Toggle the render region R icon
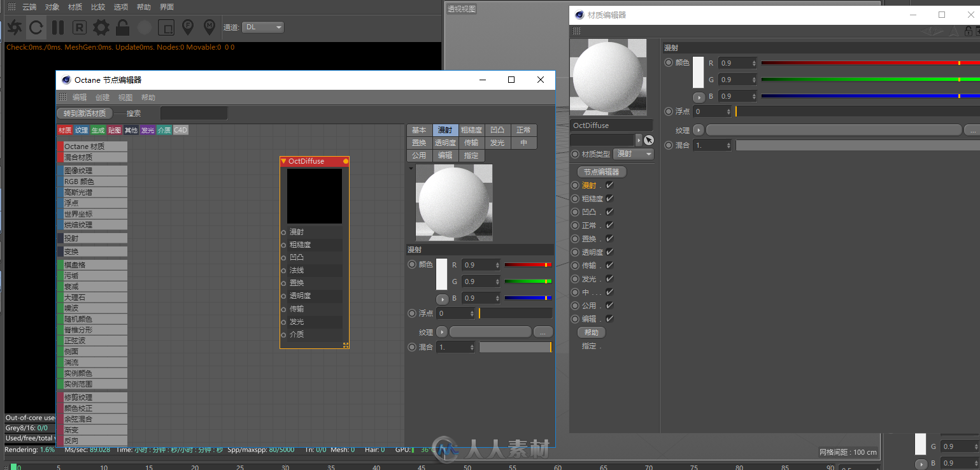 coord(79,27)
